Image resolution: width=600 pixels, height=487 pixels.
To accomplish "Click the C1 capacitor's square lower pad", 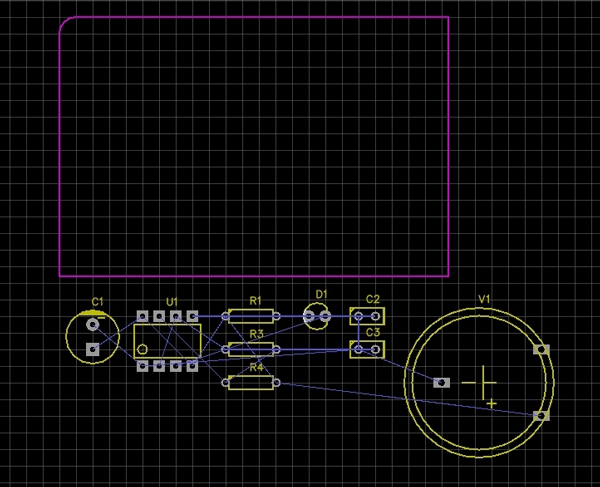I will pyautogui.click(x=93, y=349).
